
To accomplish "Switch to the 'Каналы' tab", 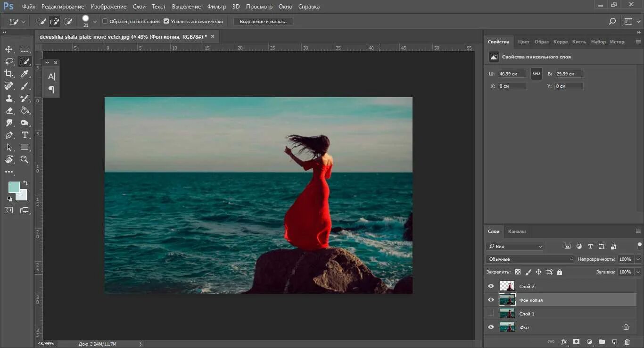I will coord(517,231).
